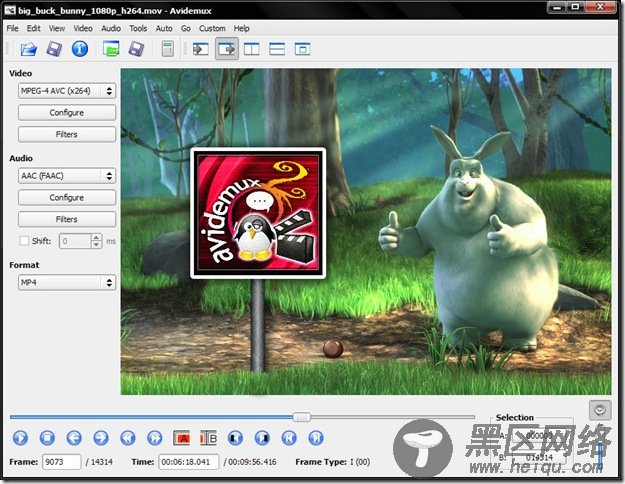625x484 pixels.
Task: Open the File menu
Action: (12, 28)
